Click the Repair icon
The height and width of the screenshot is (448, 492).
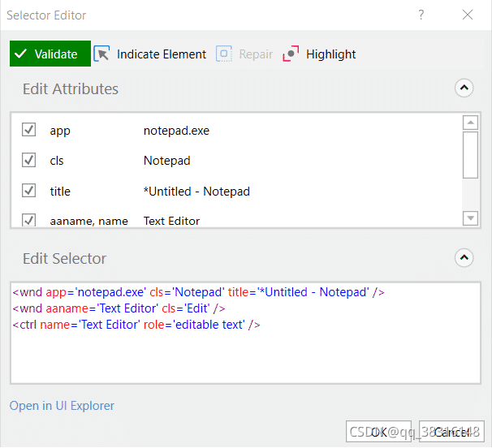click(x=224, y=54)
